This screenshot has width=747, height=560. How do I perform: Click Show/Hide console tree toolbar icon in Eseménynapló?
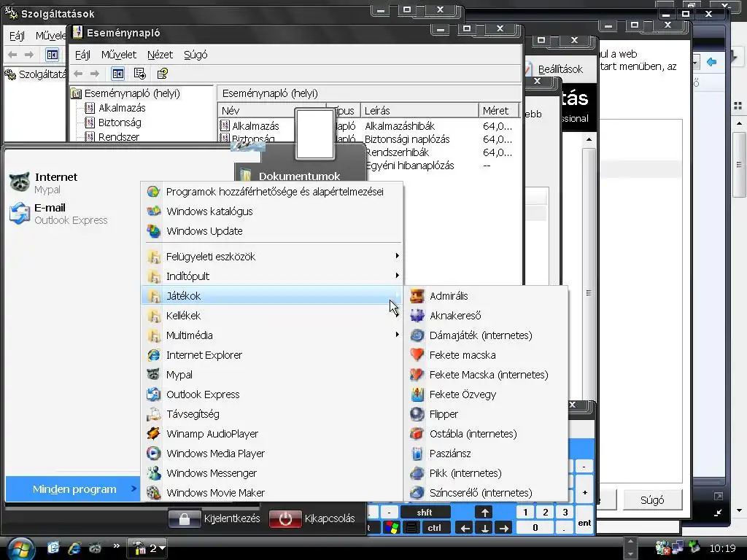pos(117,74)
